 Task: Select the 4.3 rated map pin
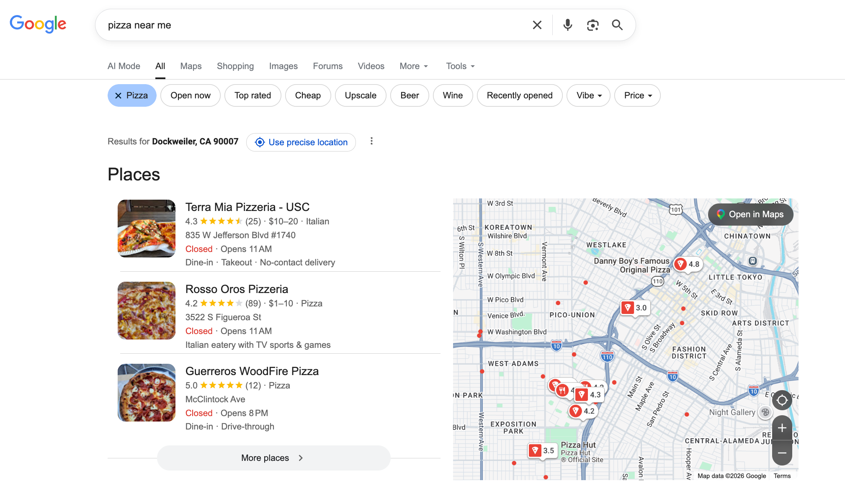tap(589, 395)
